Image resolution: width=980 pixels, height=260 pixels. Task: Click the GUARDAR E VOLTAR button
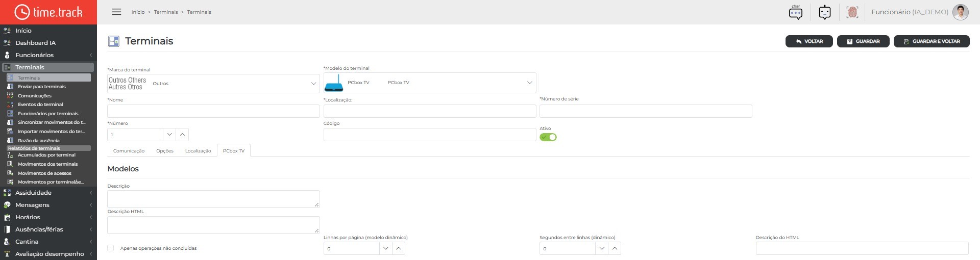point(932,41)
